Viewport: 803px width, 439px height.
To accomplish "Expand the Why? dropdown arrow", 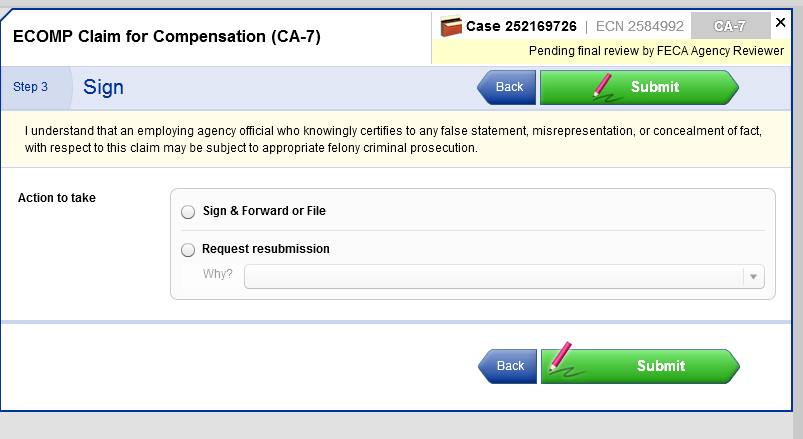I will (x=753, y=277).
